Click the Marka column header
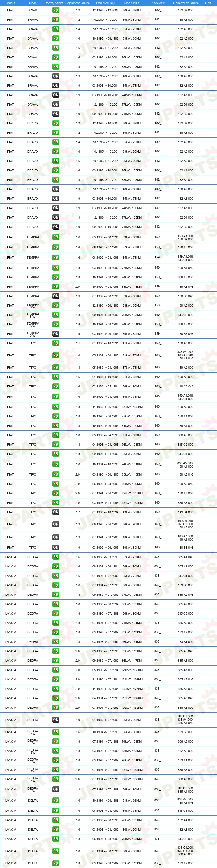This screenshot has width=217, height=868. (11, 3)
